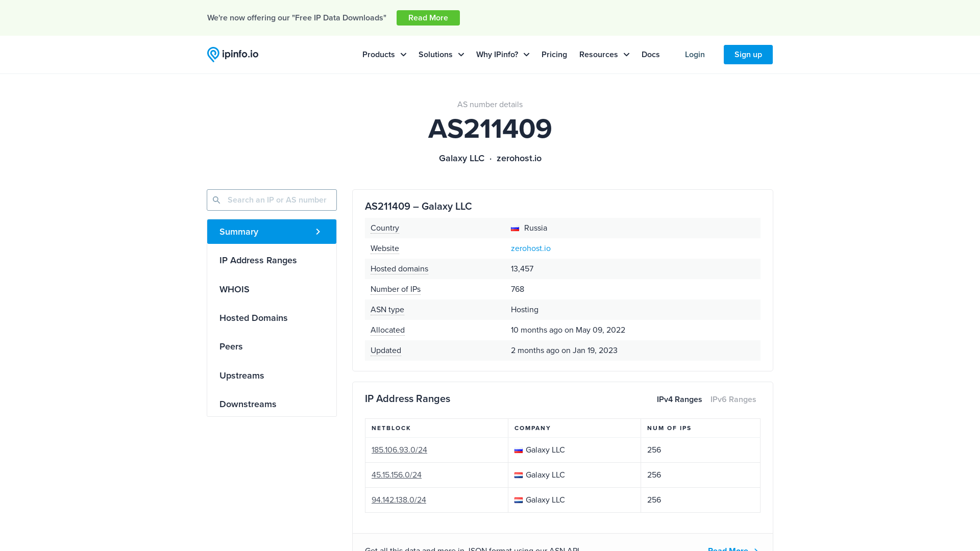980x551 pixels.
Task: Click the flag beside 94.142.138.0/24 company
Action: (519, 500)
